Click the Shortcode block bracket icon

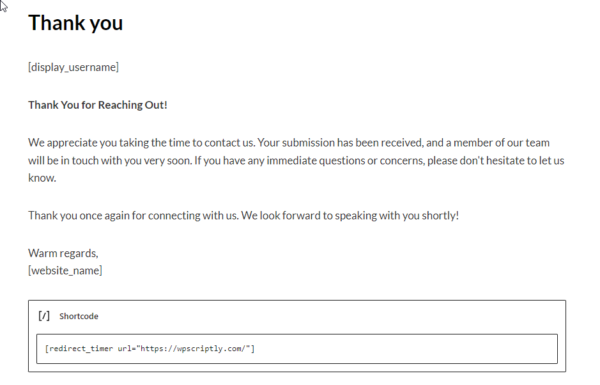pyautogui.click(x=44, y=316)
